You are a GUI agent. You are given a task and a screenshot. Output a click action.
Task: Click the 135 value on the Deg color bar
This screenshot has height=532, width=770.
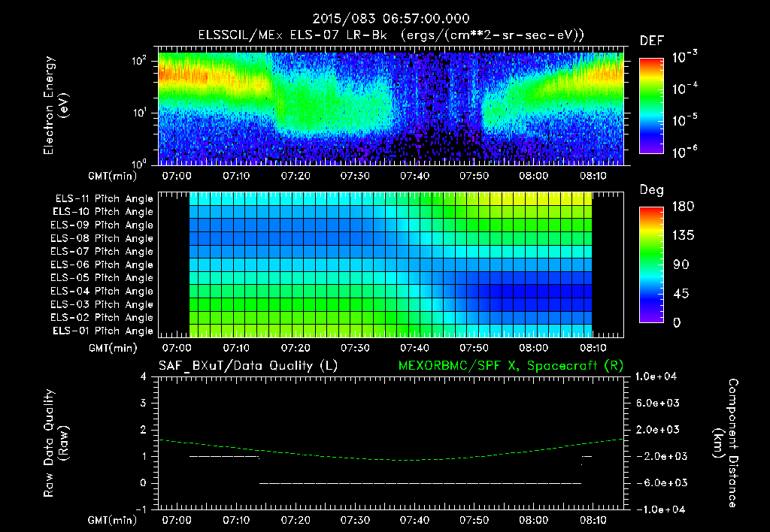683,236
